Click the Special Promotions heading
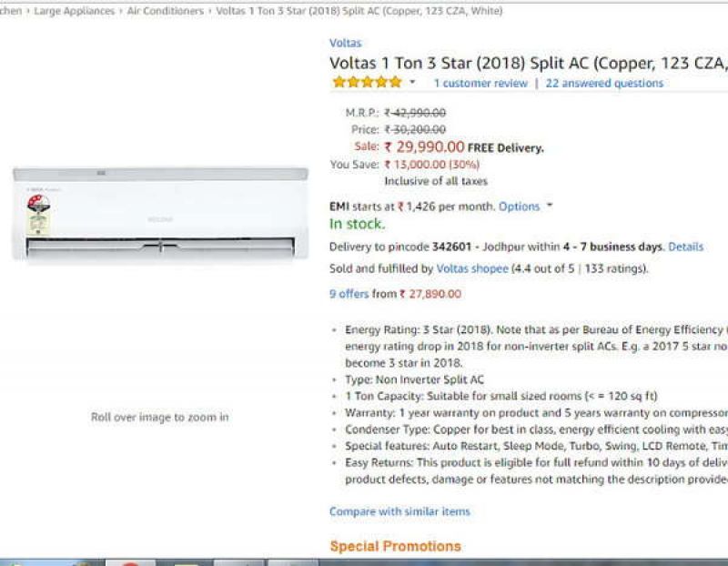This screenshot has width=728, height=566. (x=395, y=546)
